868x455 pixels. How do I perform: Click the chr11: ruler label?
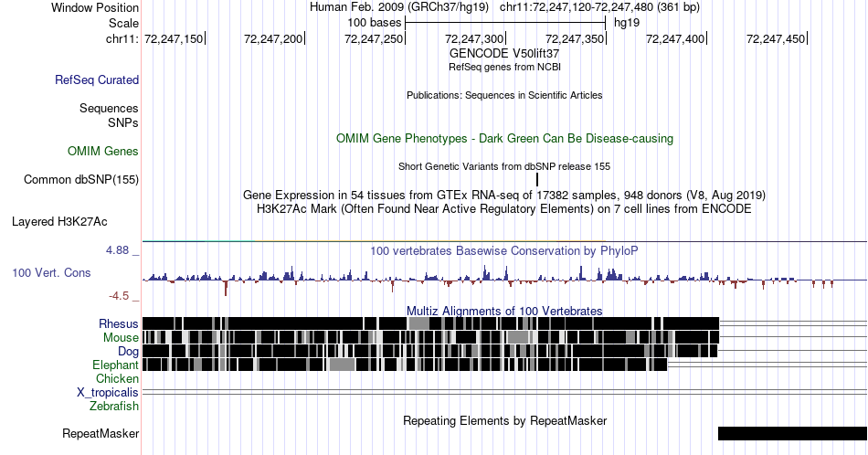pos(122,38)
